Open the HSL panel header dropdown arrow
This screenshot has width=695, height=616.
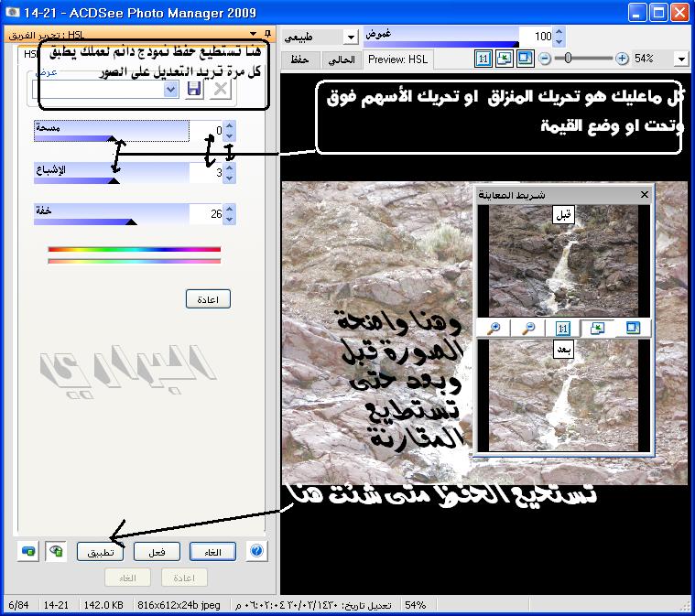point(253,34)
